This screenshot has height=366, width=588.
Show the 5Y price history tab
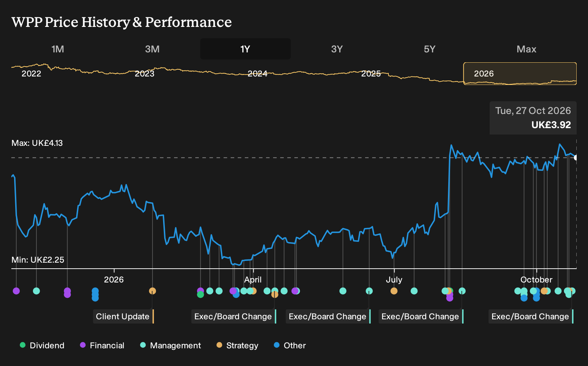coord(430,49)
